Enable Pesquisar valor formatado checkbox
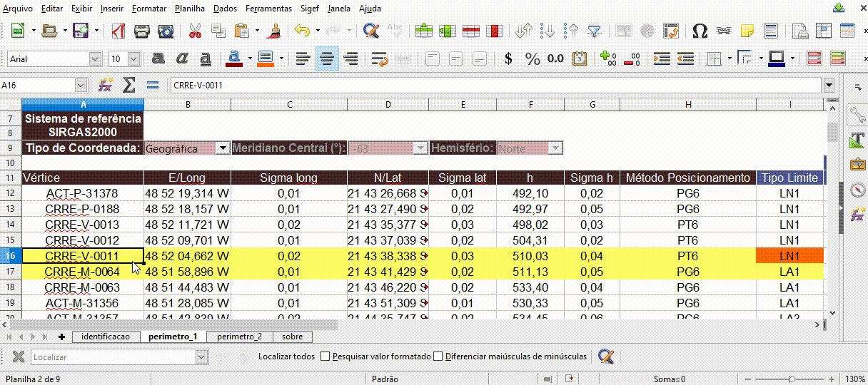 [325, 356]
